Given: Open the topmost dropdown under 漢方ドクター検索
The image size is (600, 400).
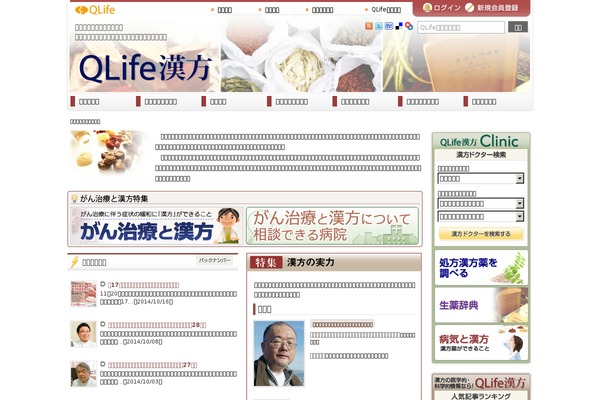Looking at the screenshot, I should [x=481, y=179].
